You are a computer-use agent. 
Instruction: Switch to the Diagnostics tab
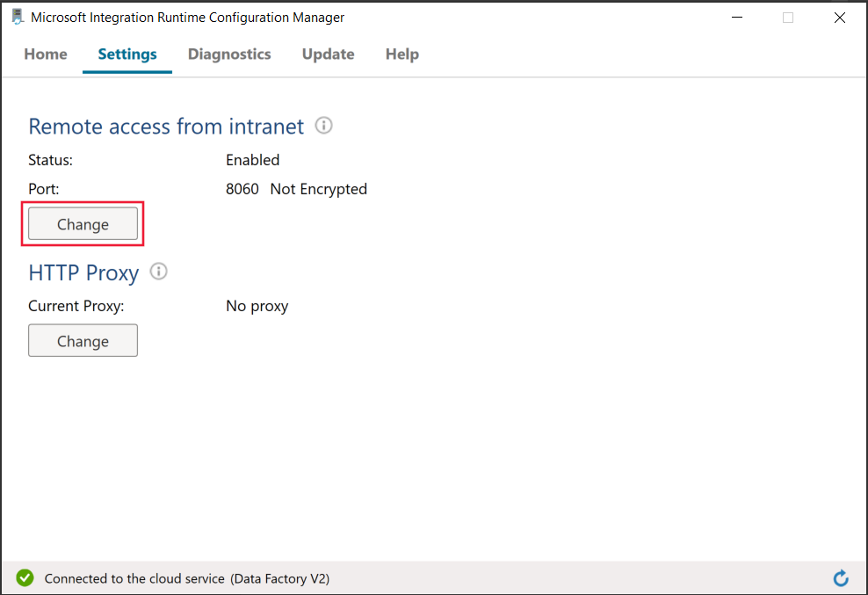pyautogui.click(x=228, y=54)
